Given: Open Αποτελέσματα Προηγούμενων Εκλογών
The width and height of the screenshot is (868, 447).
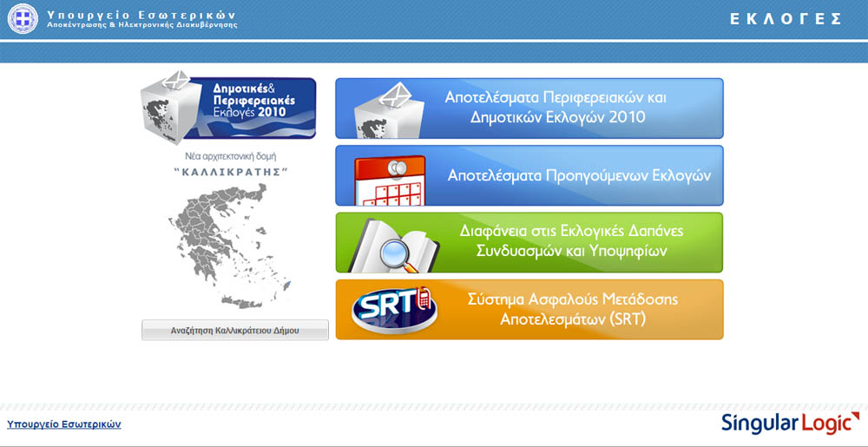Looking at the screenshot, I should click(x=529, y=175).
